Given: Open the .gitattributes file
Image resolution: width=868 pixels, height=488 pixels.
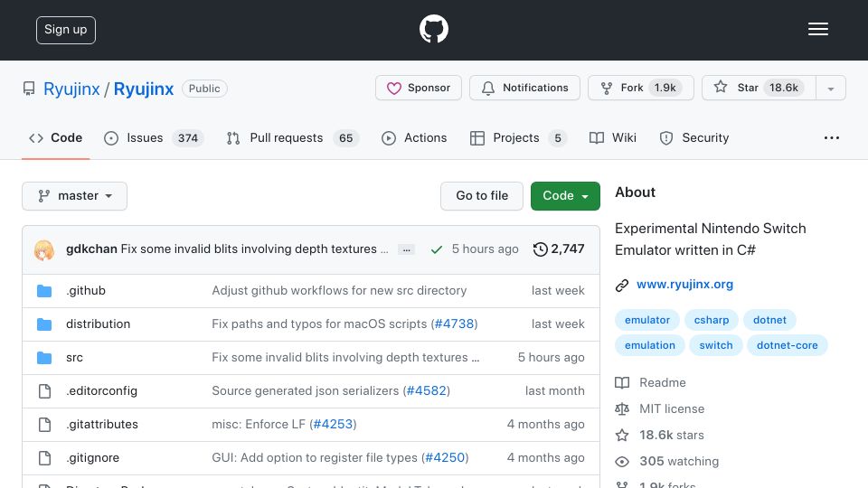Looking at the screenshot, I should click(x=102, y=424).
